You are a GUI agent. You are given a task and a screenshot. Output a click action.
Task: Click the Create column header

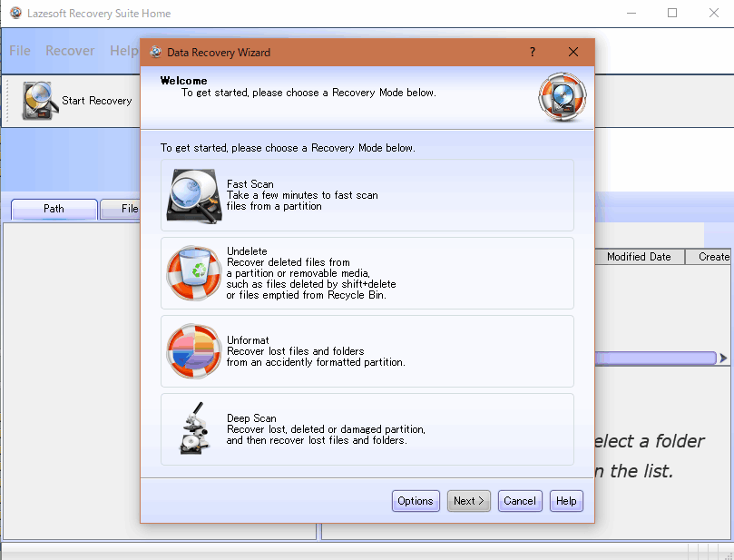point(710,257)
